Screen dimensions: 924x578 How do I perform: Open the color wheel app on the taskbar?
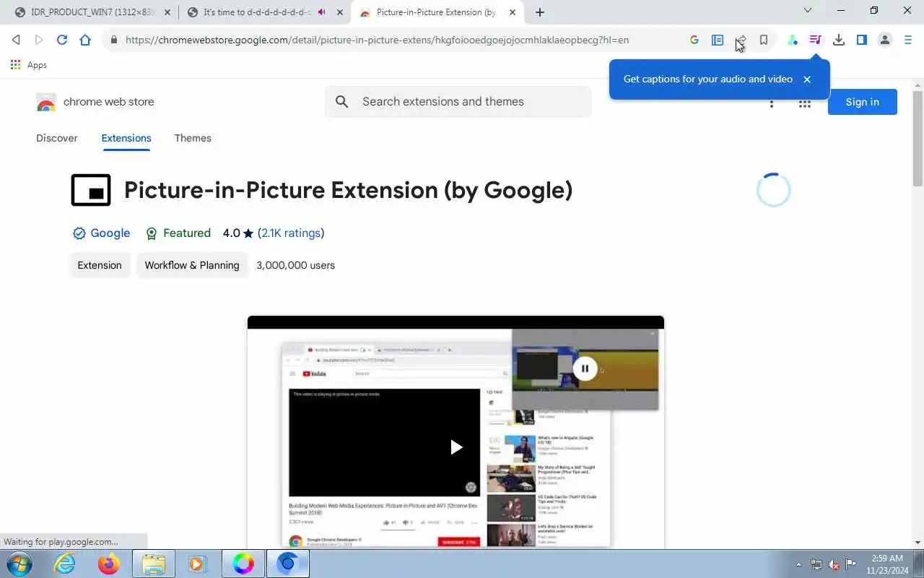pos(243,564)
